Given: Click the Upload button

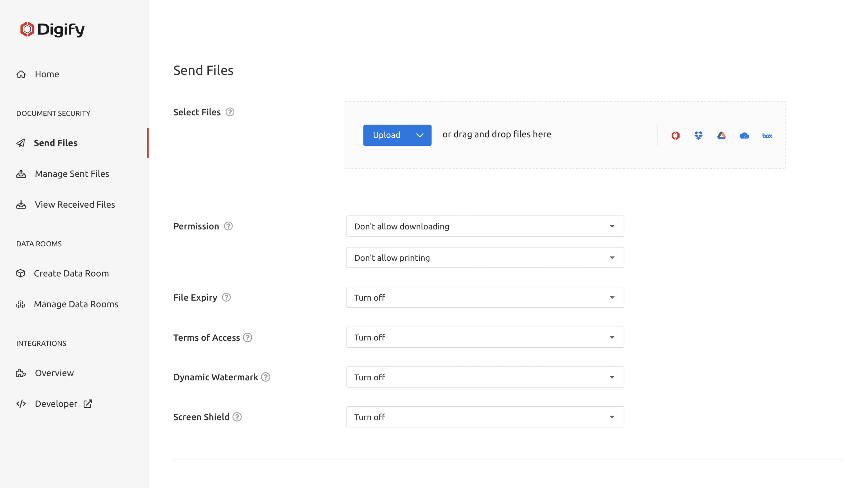Looking at the screenshot, I should click(x=387, y=135).
